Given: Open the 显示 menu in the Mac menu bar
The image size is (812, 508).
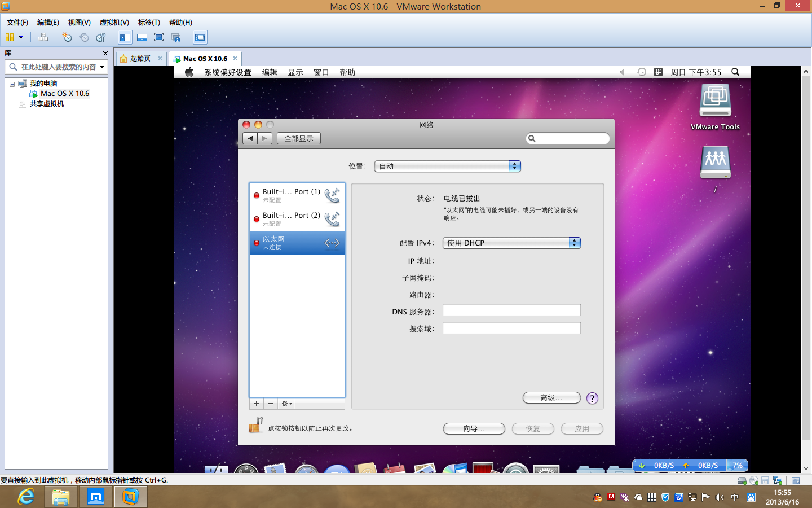Looking at the screenshot, I should pyautogui.click(x=295, y=72).
